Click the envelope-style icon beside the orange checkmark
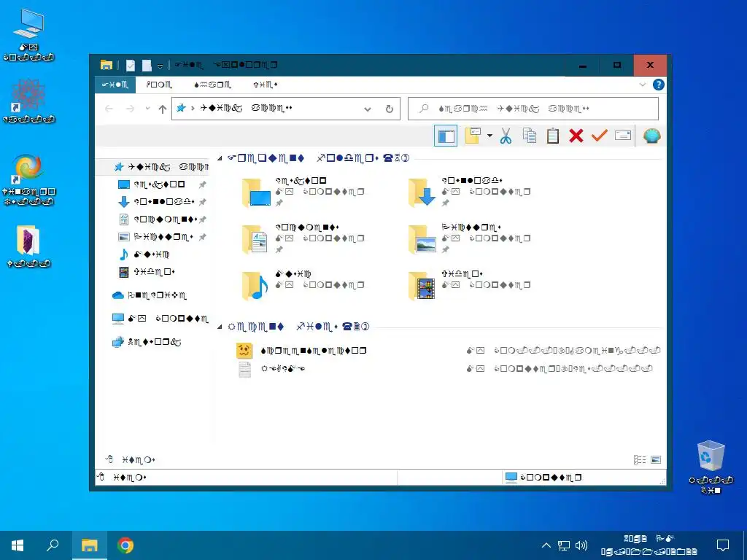 [x=623, y=136]
